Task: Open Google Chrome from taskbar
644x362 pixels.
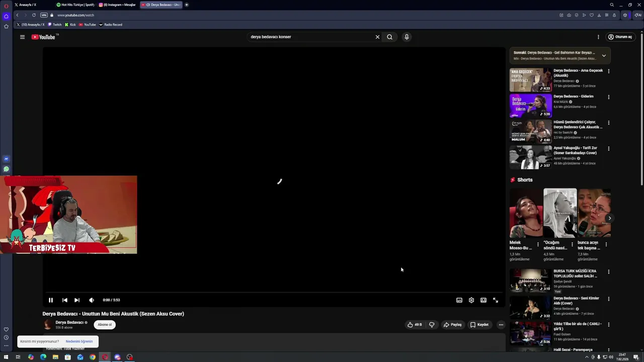Action: point(93,357)
